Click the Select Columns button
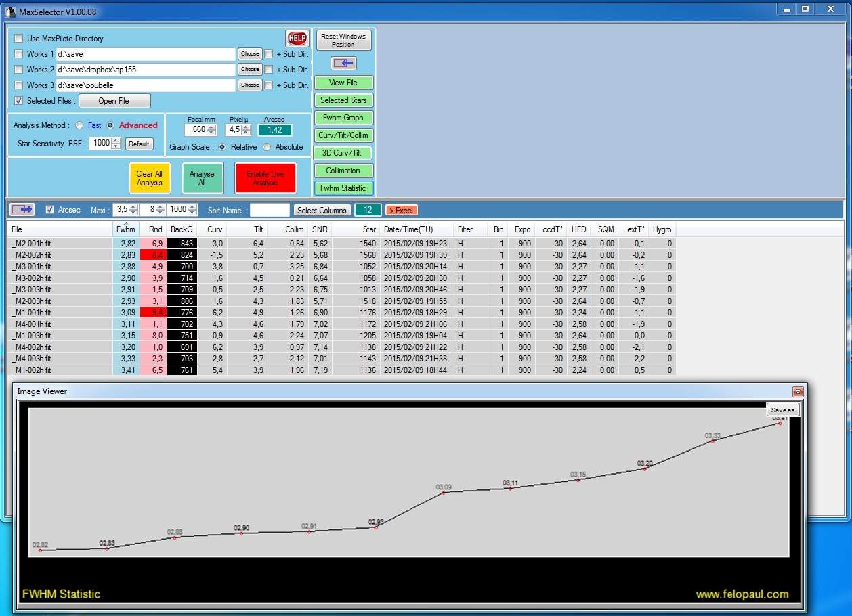 click(x=322, y=211)
